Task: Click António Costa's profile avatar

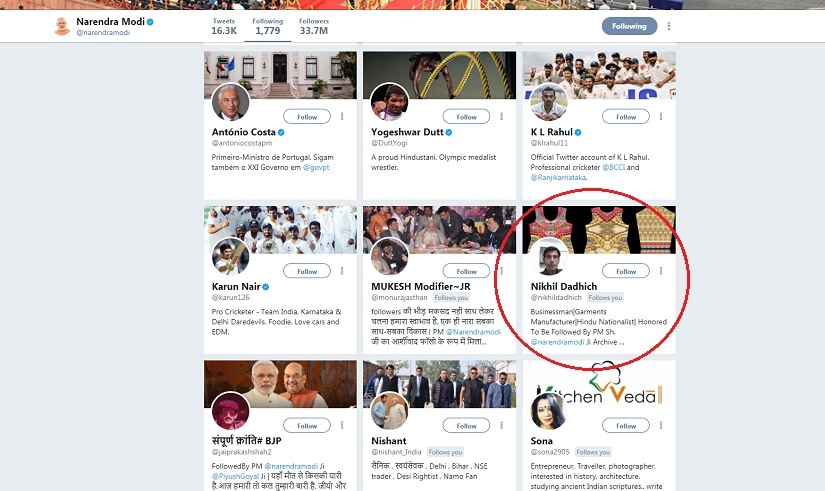Action: point(230,102)
